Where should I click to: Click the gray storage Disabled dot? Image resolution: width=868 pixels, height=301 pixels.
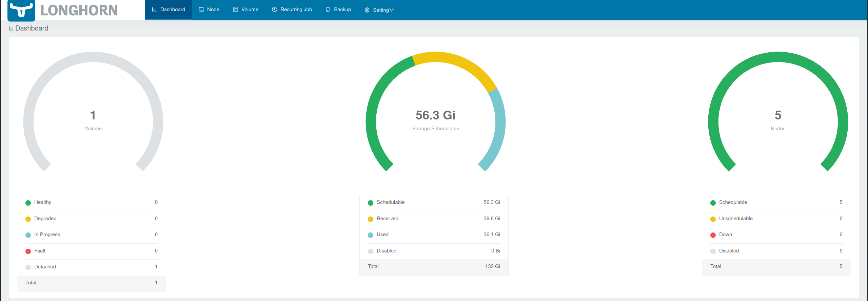(x=371, y=251)
